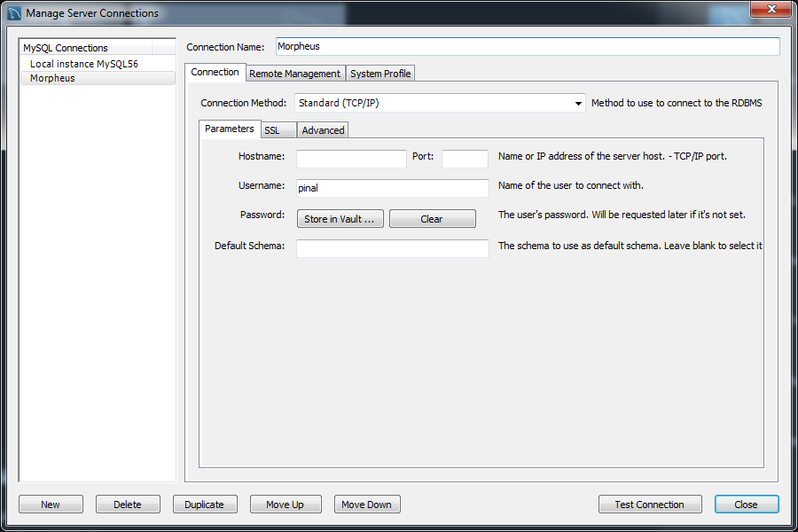The height and width of the screenshot is (532, 798).
Task: Click the Move Down button
Action: tap(367, 505)
